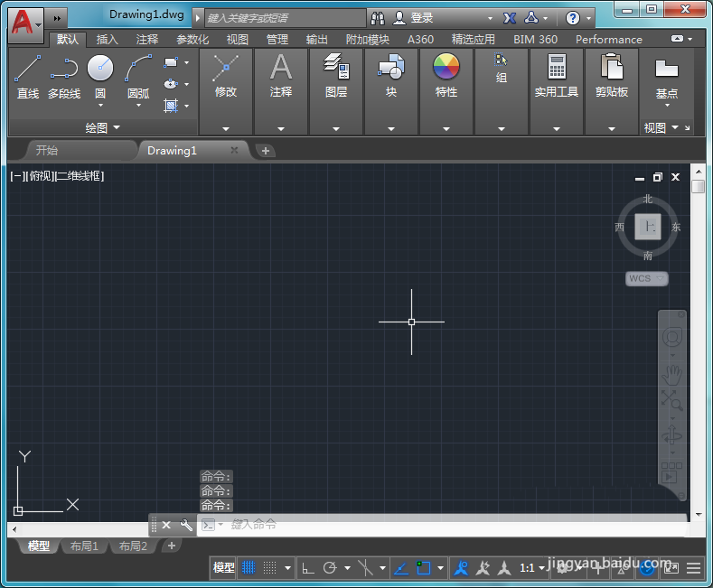
Task: Open the status bar customization menu icon
Action: [693, 568]
